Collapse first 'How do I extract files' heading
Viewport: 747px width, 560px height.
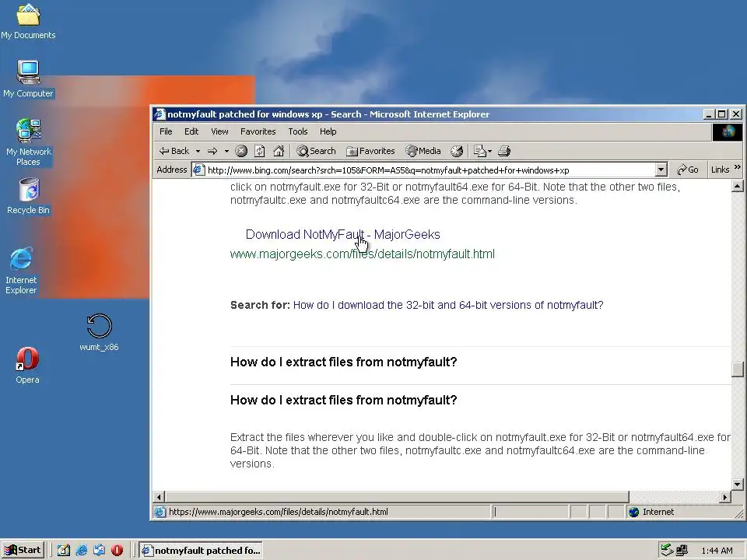pos(343,362)
